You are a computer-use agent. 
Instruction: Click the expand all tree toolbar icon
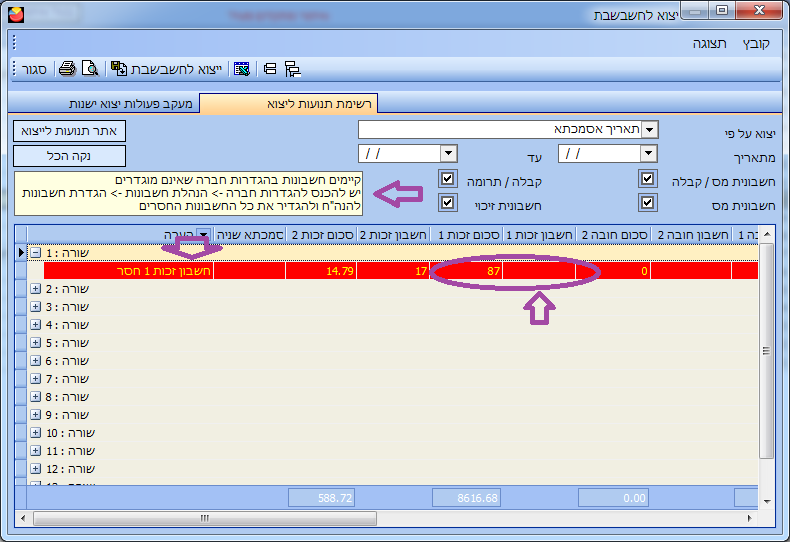click(x=293, y=69)
